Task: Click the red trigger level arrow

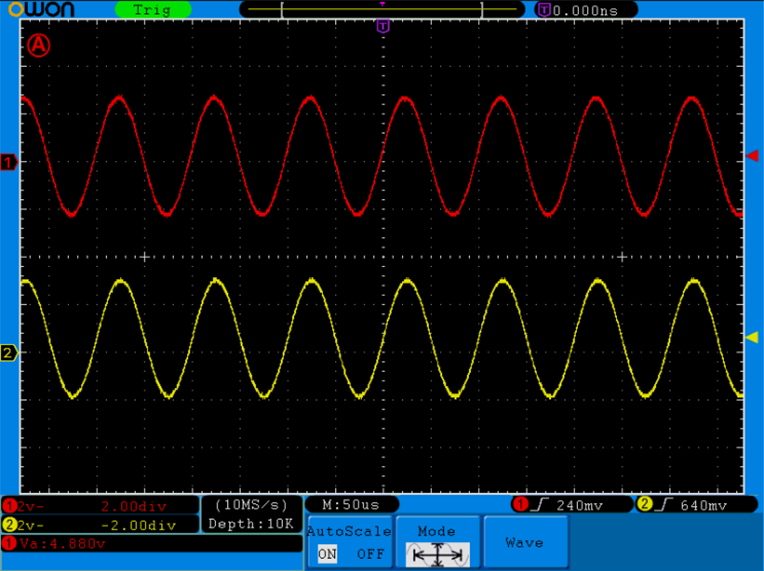Action: 752,156
